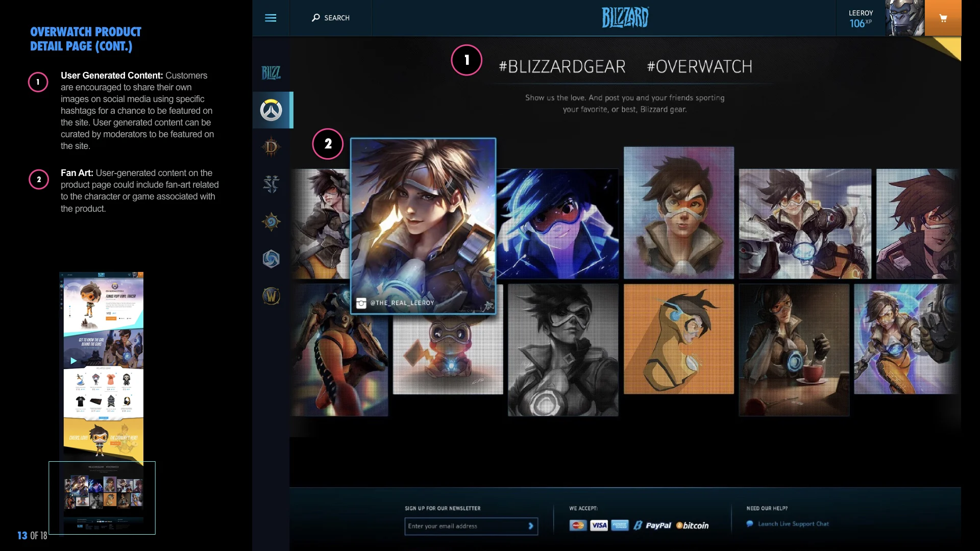
Task: Click the Blizzard logo in header
Action: [x=625, y=18]
